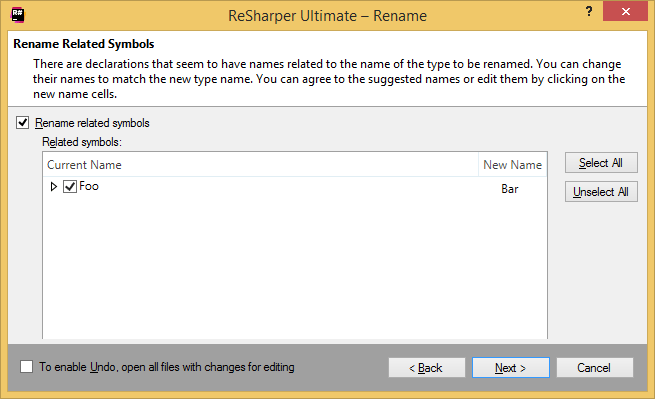This screenshot has width=655, height=399.
Task: Click the Unselect All button
Action: click(x=601, y=192)
